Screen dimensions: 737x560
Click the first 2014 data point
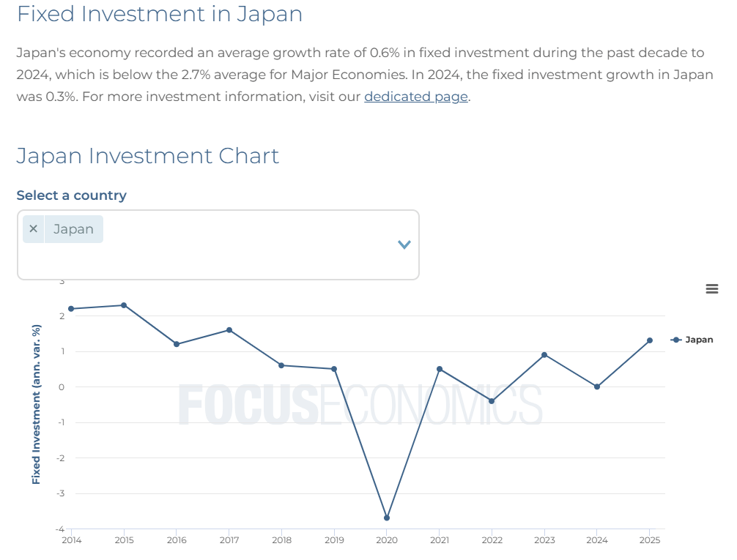coord(70,308)
